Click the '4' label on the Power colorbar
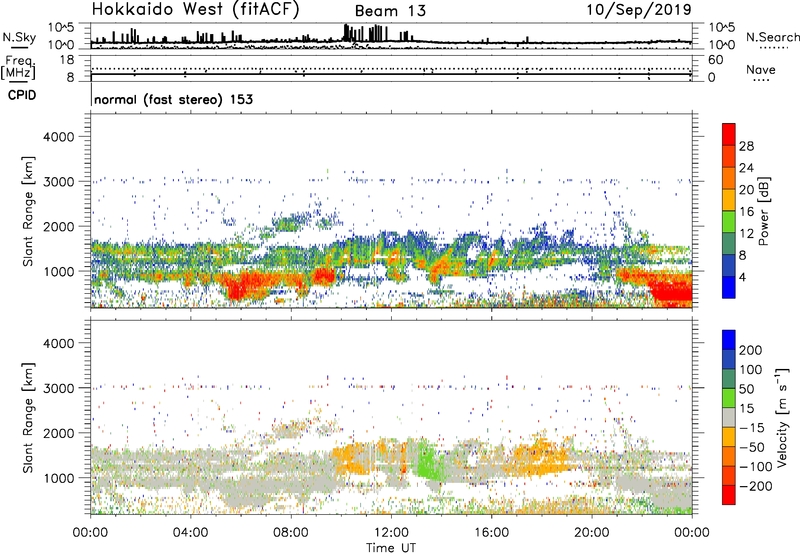This screenshot has height=554, width=800. (742, 277)
